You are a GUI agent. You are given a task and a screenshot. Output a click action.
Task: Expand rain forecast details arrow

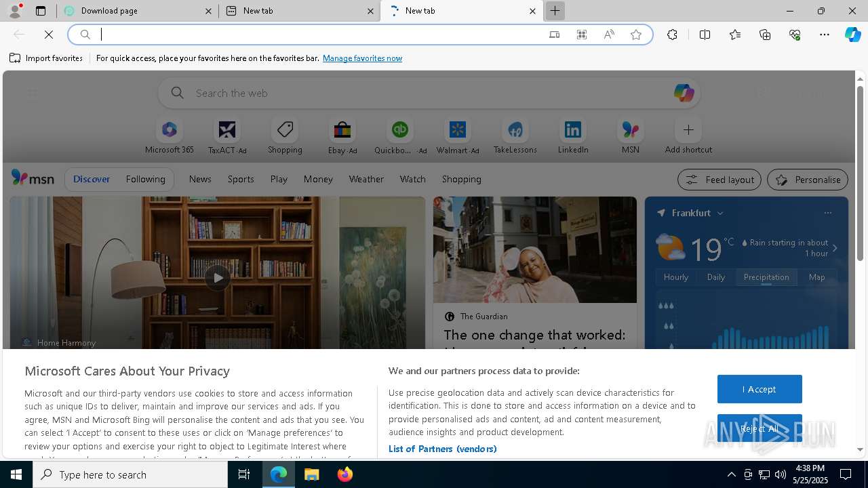[835, 248]
